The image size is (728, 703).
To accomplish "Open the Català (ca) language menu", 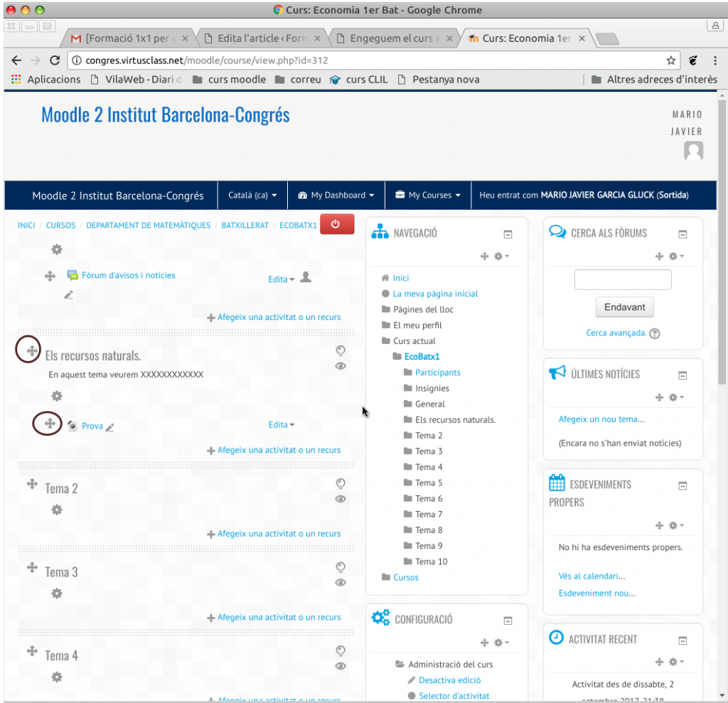I will click(252, 195).
